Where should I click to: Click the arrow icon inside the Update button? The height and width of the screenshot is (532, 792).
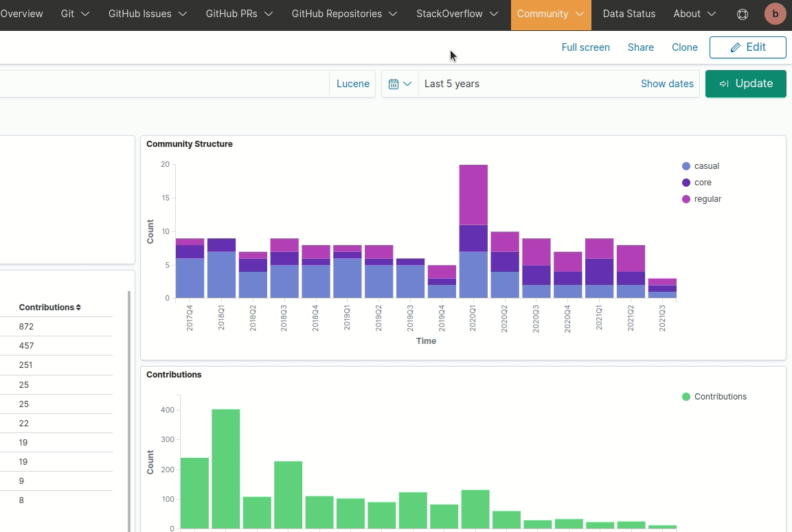coord(723,83)
